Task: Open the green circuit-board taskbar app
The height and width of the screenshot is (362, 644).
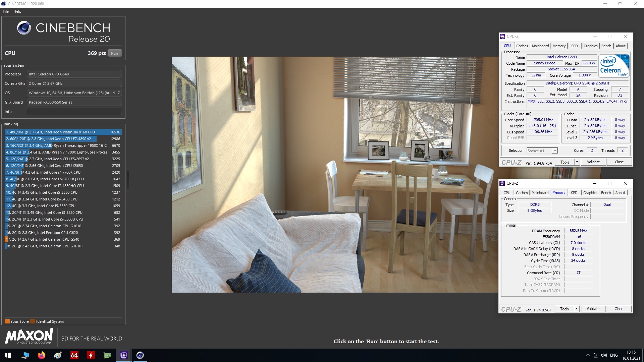Action: tap(107, 355)
